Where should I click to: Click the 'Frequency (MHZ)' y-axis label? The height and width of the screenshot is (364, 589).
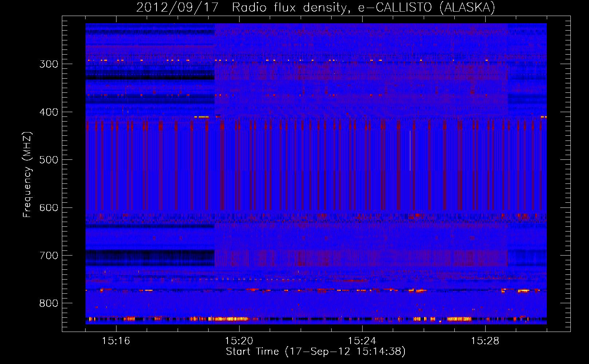28,175
